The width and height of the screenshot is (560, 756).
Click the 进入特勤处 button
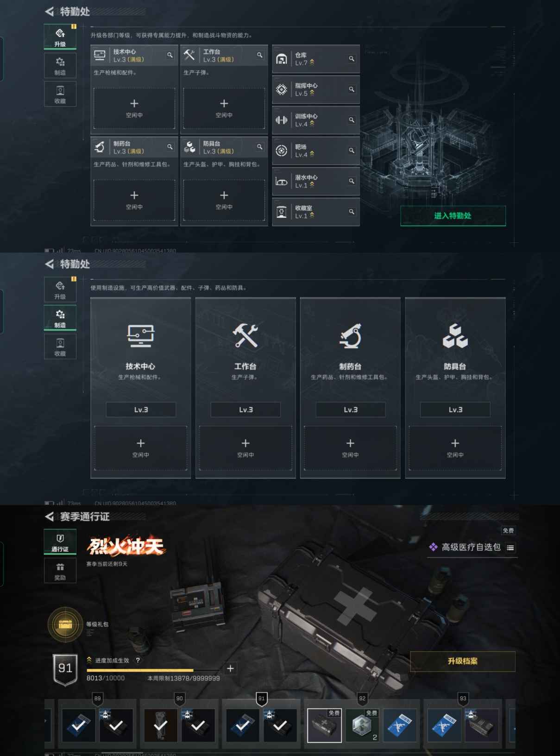453,216
